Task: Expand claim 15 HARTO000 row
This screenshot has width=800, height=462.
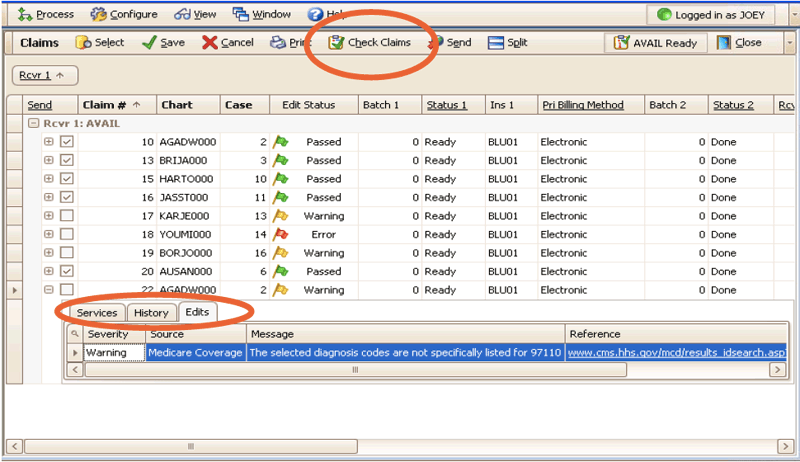Action: 48,178
